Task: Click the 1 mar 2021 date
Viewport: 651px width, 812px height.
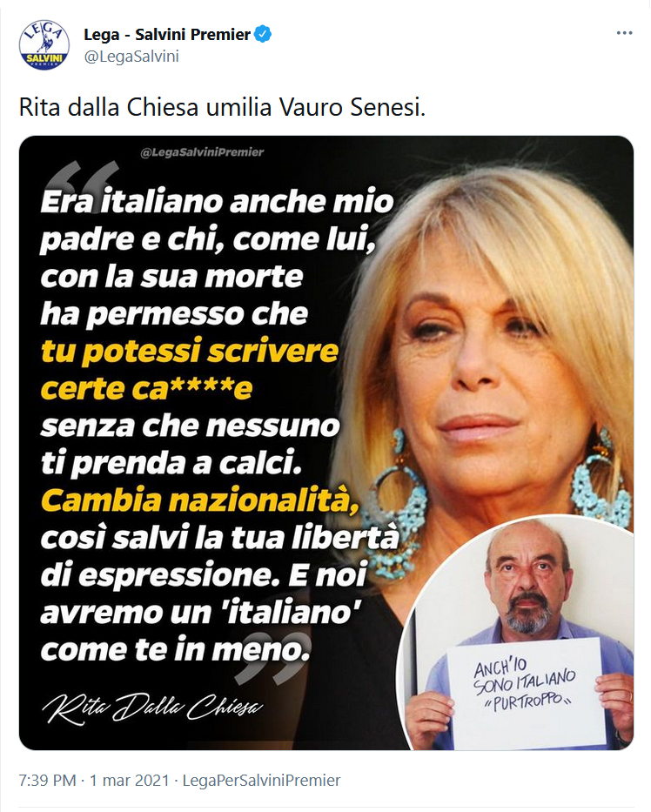Action: [130, 780]
